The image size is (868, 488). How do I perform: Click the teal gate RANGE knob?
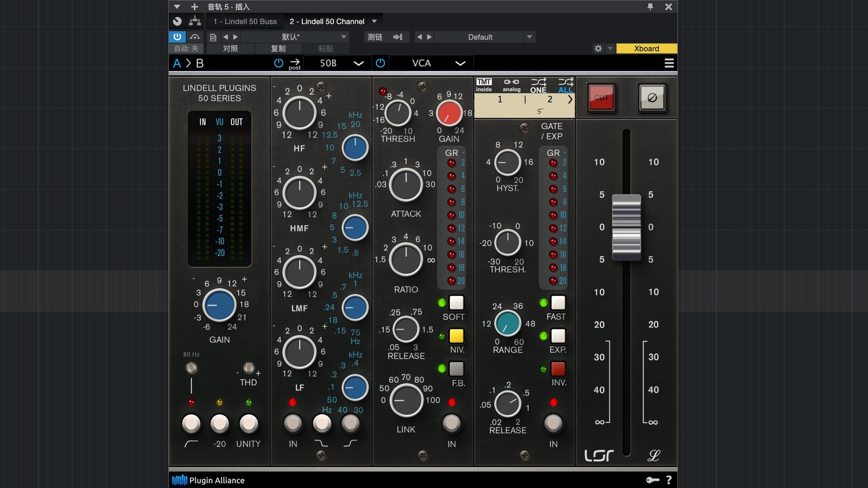tap(508, 324)
